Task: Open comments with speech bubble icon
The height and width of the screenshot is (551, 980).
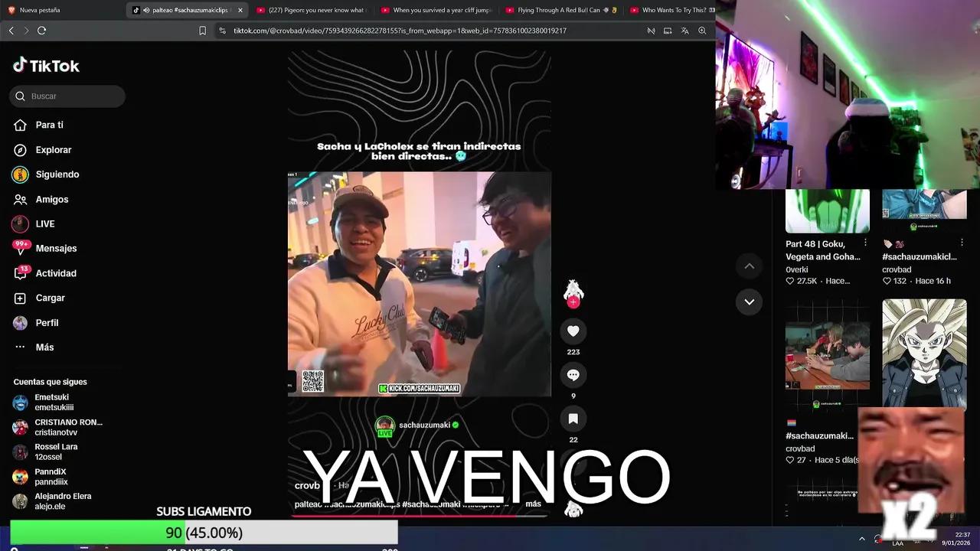Action: pos(573,375)
